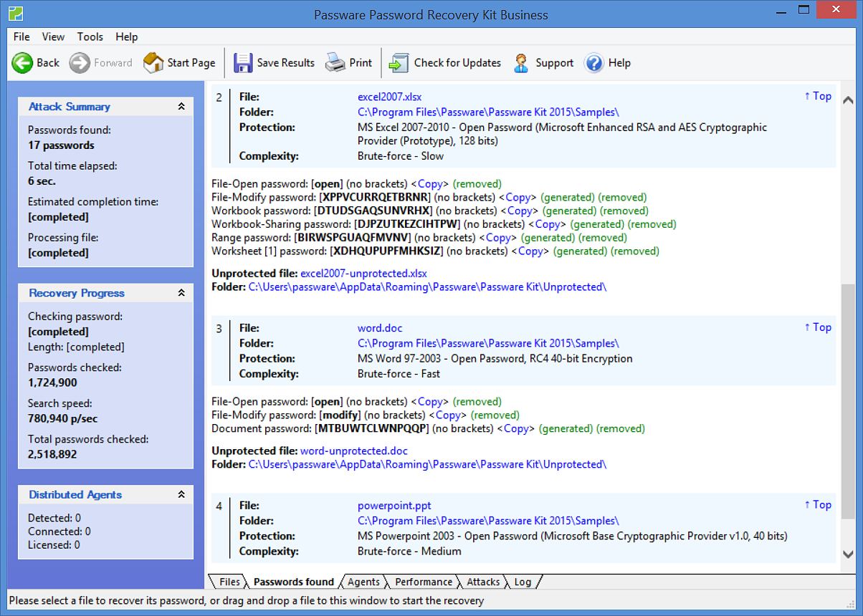Open the word-unprotected.doc file

click(x=354, y=451)
